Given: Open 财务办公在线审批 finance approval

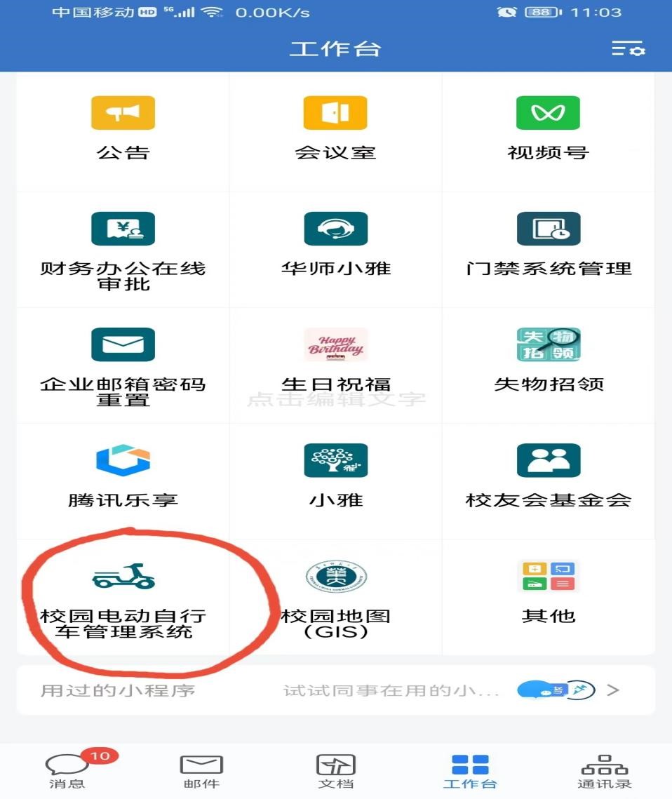Looking at the screenshot, I should pos(123,250).
